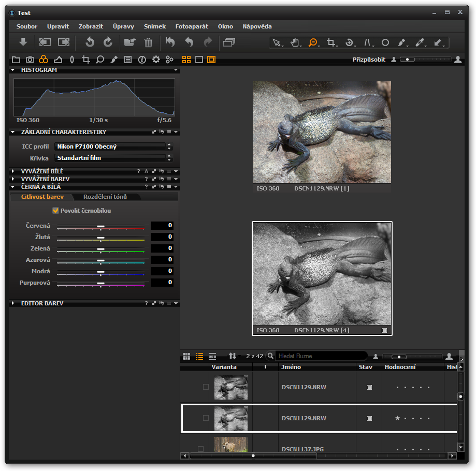Collapse the HISTOGRAM panel
Screen dimensions: 476x471
tap(13, 70)
